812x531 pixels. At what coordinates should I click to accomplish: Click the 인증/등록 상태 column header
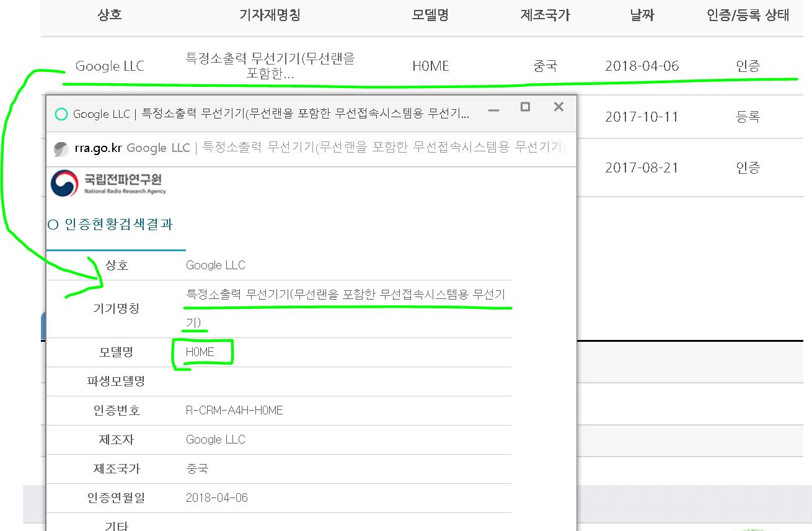click(x=748, y=16)
